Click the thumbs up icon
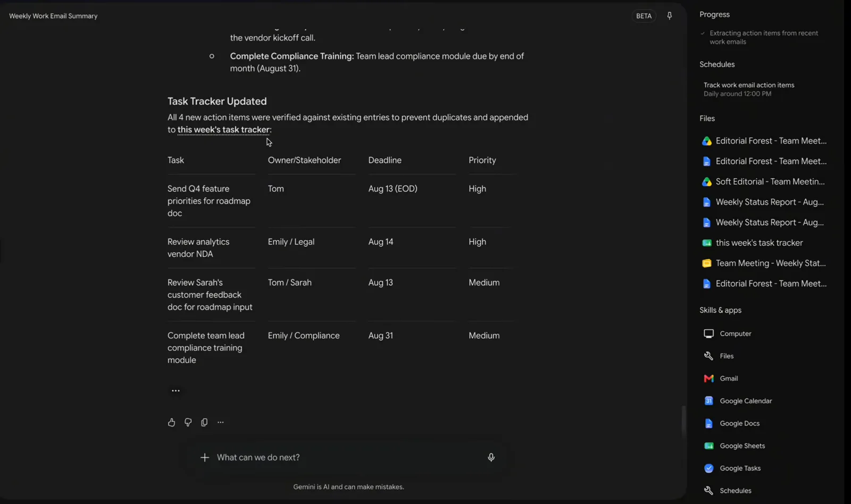This screenshot has height=504, width=851. 171,422
